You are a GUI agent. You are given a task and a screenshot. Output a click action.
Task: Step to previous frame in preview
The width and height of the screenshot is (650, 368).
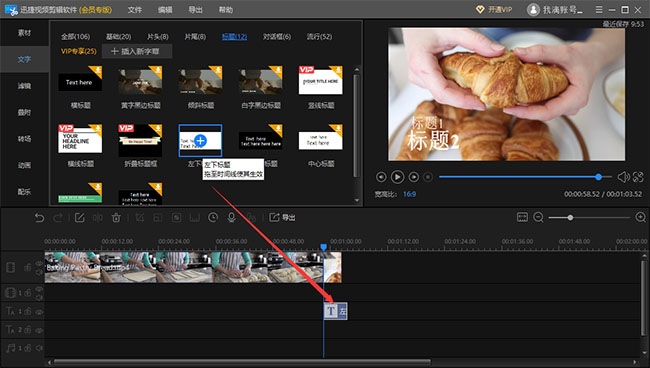(381, 177)
